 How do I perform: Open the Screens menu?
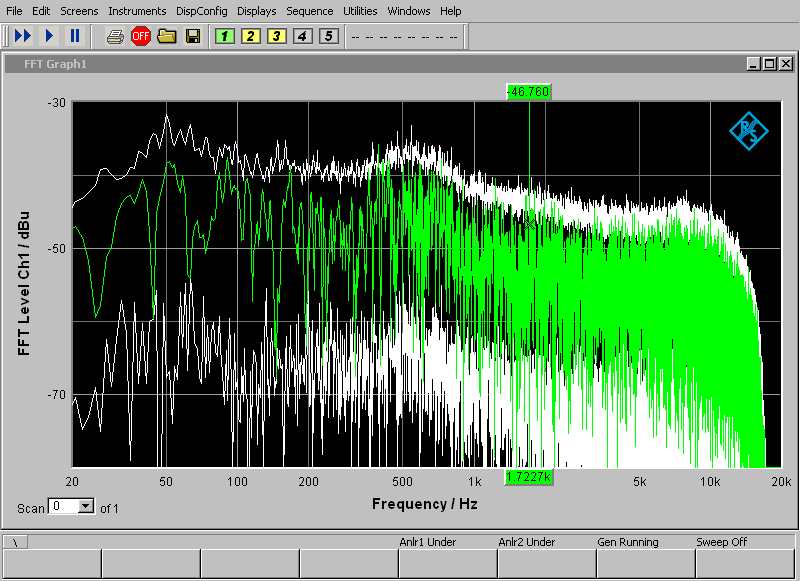79,11
